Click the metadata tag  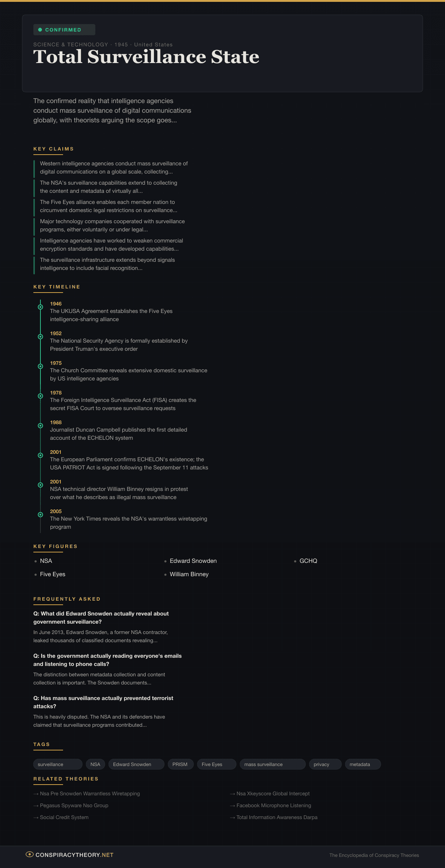(362, 764)
